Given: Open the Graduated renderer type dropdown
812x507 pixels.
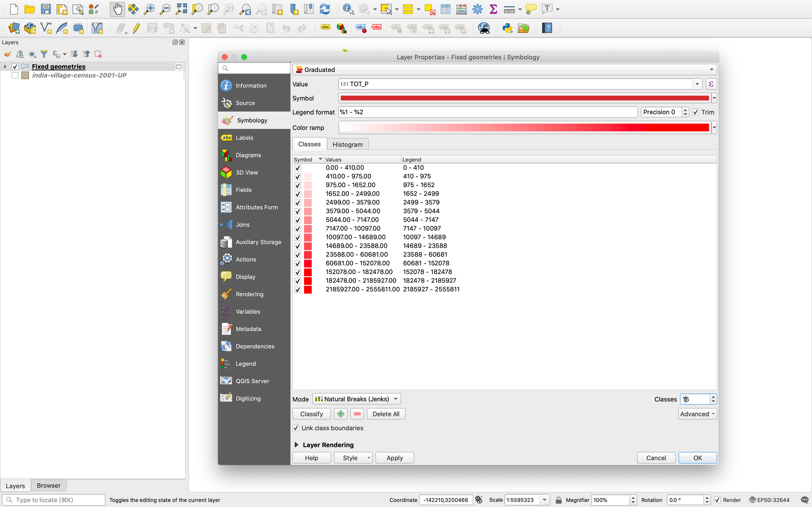Looking at the screenshot, I should [504, 70].
